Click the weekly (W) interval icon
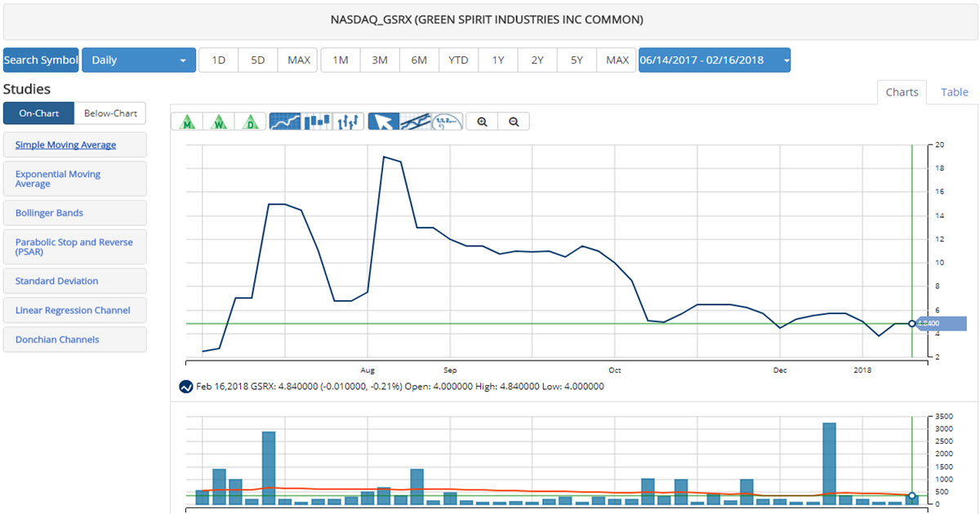 pos(220,122)
